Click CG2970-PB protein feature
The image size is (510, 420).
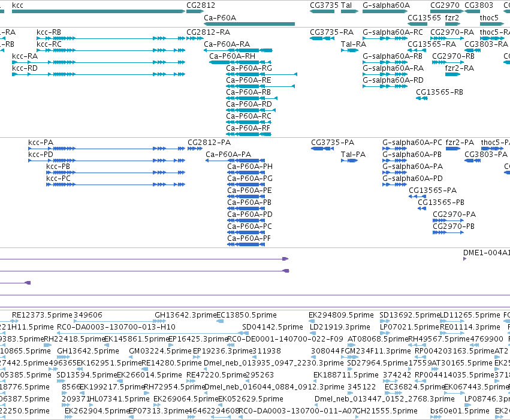[x=448, y=232]
